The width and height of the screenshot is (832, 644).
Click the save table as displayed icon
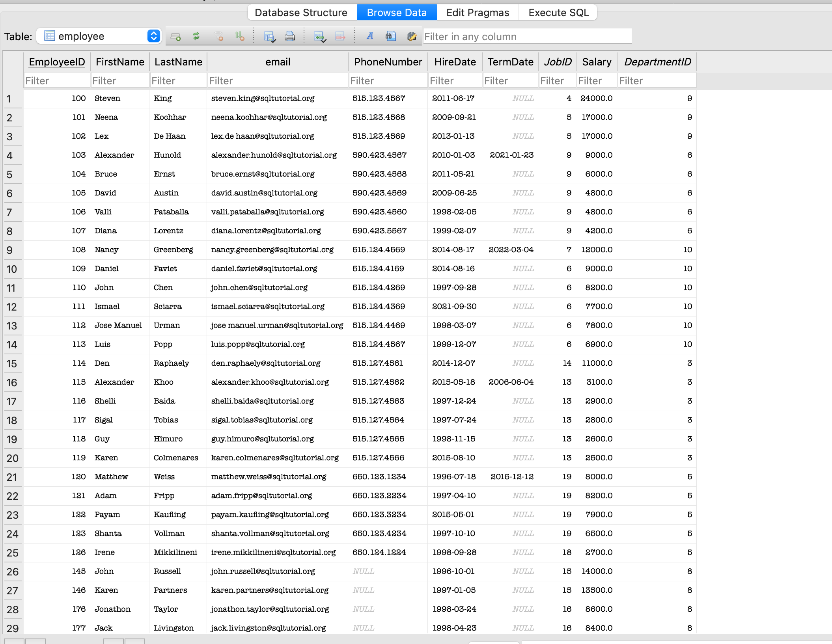click(269, 36)
